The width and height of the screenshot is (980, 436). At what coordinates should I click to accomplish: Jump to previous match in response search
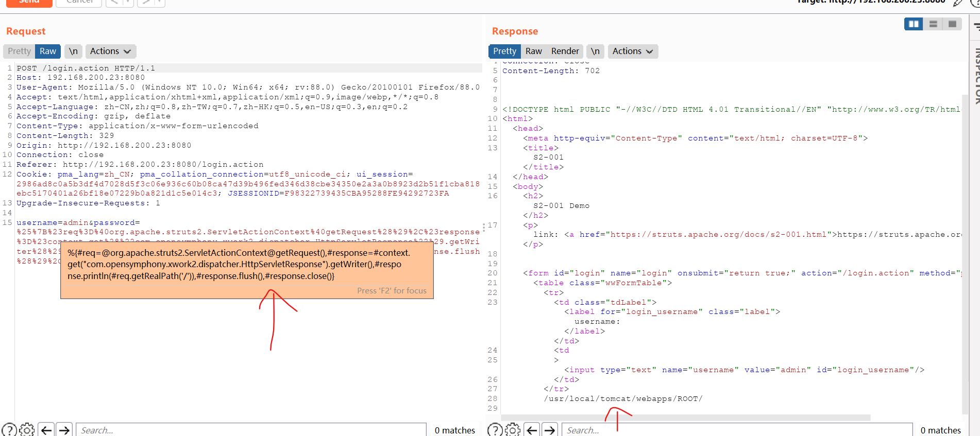pos(533,429)
